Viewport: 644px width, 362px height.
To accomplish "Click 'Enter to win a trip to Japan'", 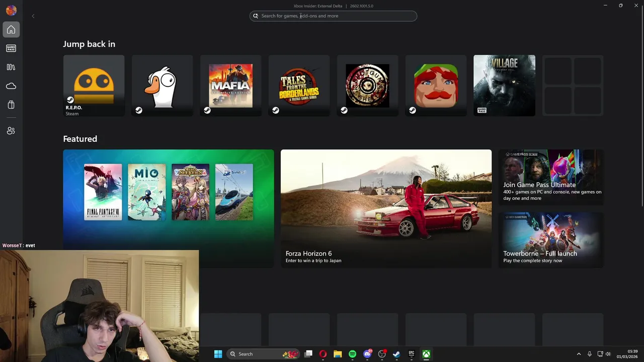I will (x=313, y=260).
